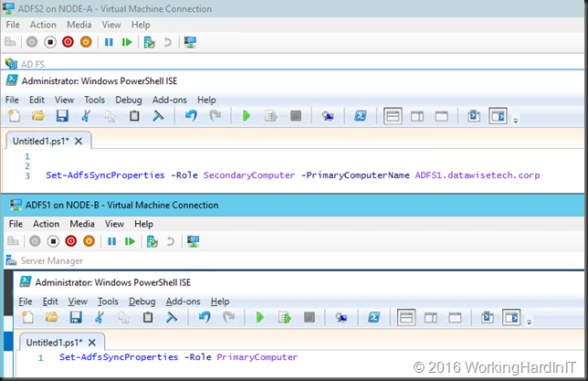Run script in upper PowerShell ISE
Screen dimensions: 588x381
[x=247, y=116]
